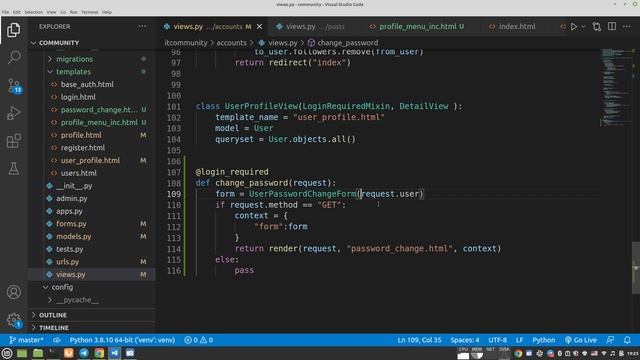Open forms.py file

(92, 224)
